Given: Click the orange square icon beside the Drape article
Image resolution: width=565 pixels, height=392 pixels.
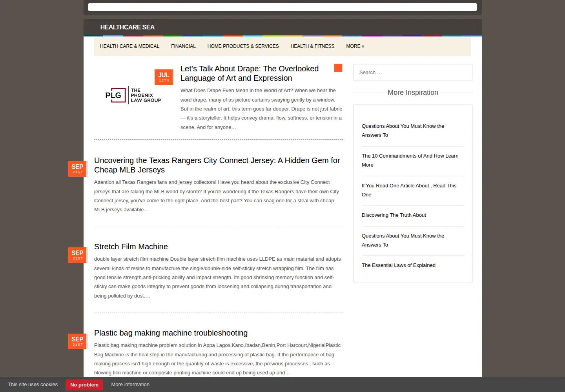Looking at the screenshot, I should tap(338, 68).
